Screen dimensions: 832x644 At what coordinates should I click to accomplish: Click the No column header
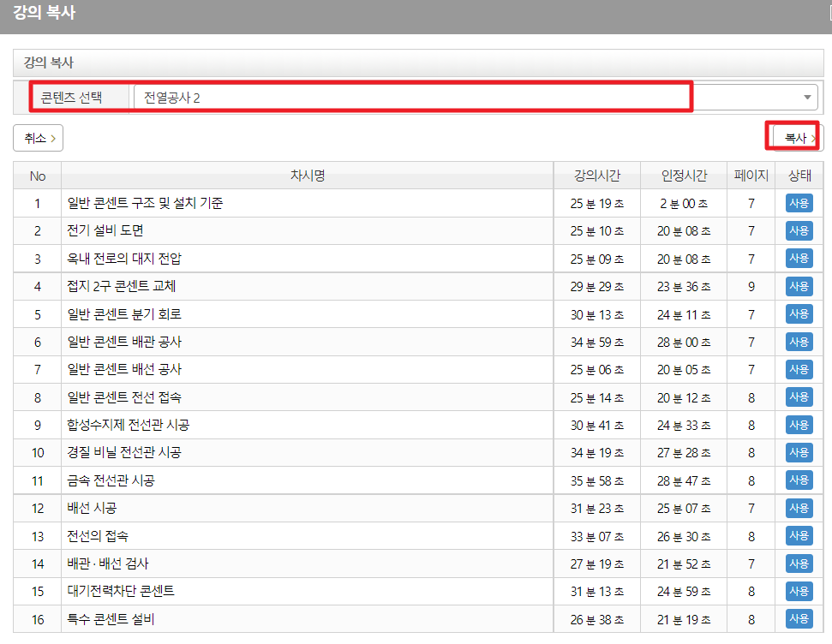point(38,176)
